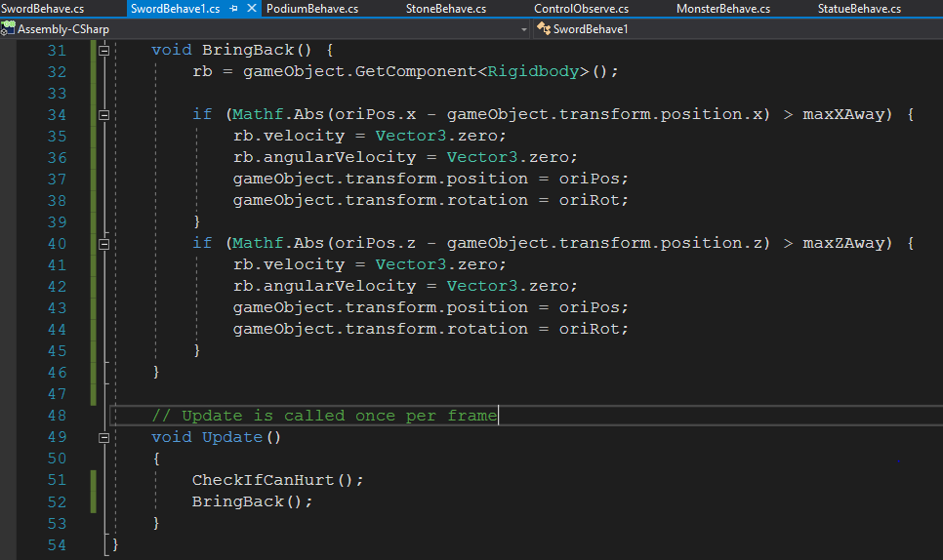Collapse the if block at line 34

coord(104,115)
